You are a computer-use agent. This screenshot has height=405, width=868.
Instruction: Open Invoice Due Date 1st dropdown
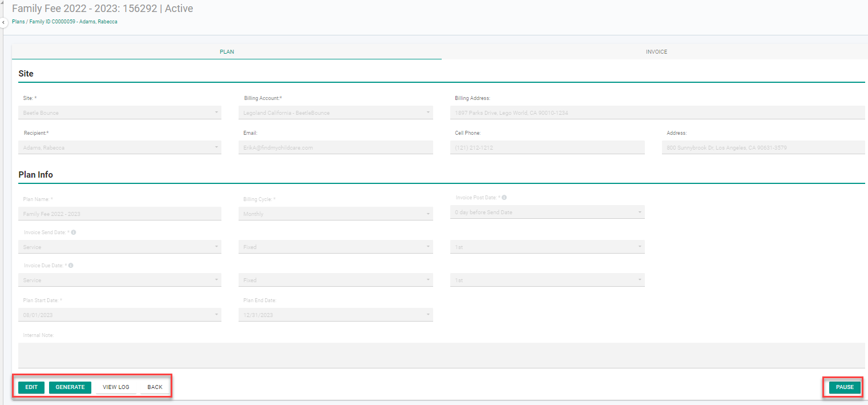click(x=547, y=280)
